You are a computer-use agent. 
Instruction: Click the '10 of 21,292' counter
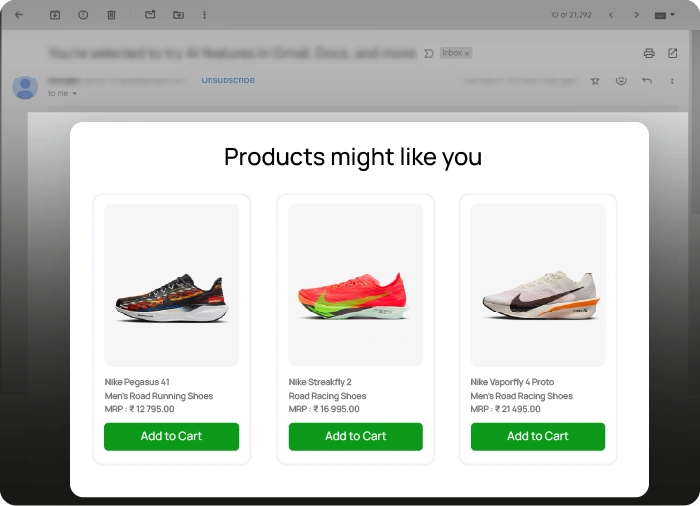(x=571, y=15)
